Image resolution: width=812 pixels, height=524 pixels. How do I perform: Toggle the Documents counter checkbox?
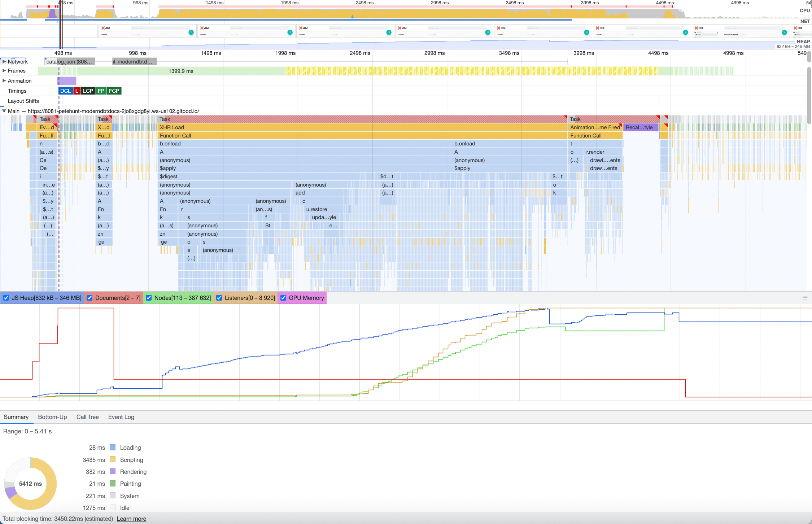90,298
